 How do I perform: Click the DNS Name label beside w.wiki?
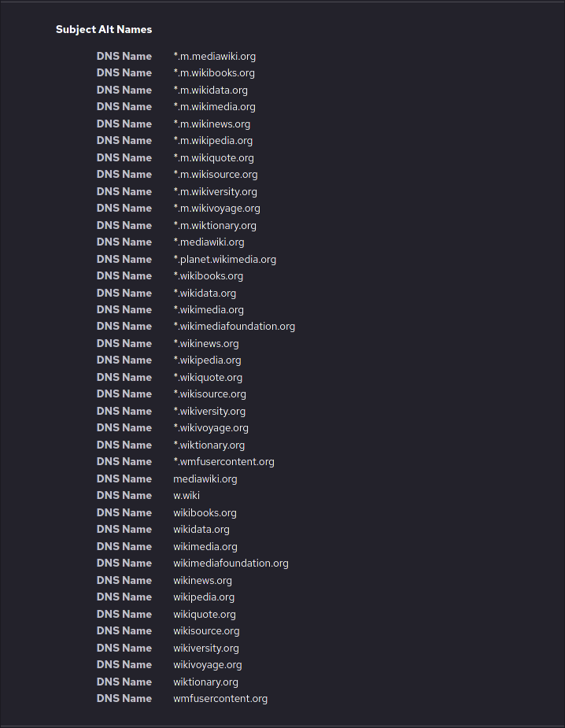(124, 496)
